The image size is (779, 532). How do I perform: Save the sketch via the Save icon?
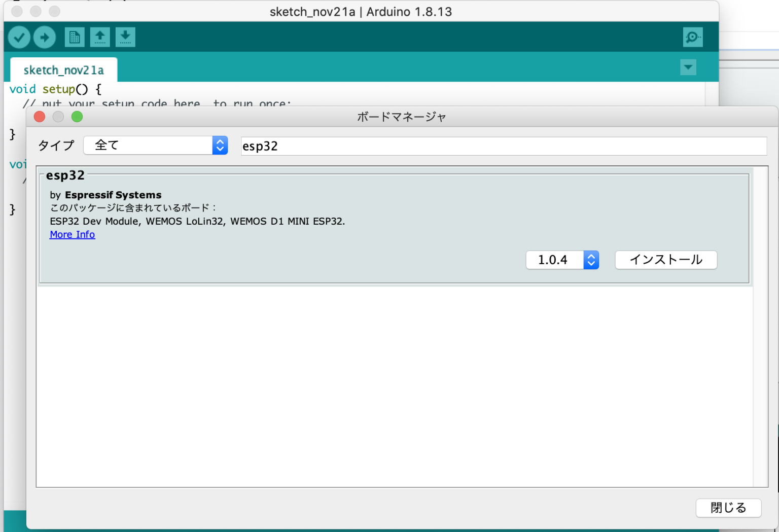click(125, 37)
